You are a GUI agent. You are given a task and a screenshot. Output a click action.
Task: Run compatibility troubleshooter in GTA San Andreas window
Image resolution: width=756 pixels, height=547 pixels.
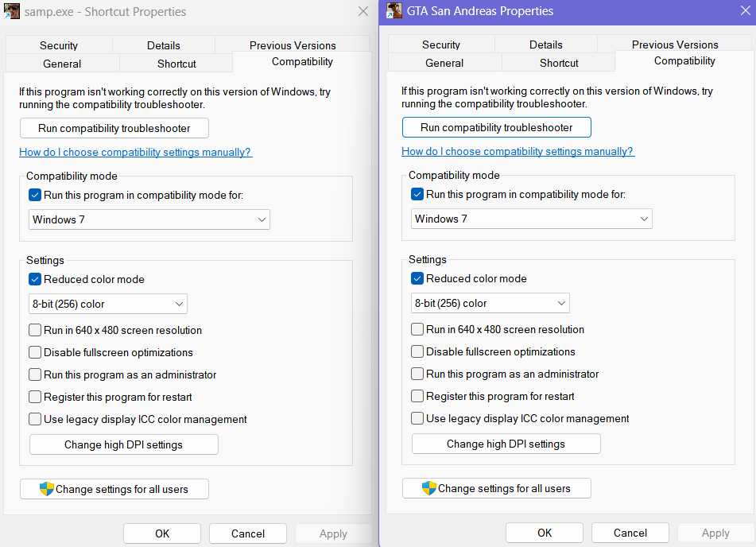497,127
